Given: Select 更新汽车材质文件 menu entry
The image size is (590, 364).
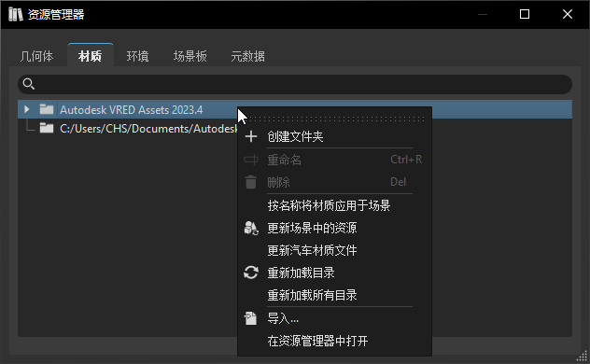Looking at the screenshot, I should [334, 250].
